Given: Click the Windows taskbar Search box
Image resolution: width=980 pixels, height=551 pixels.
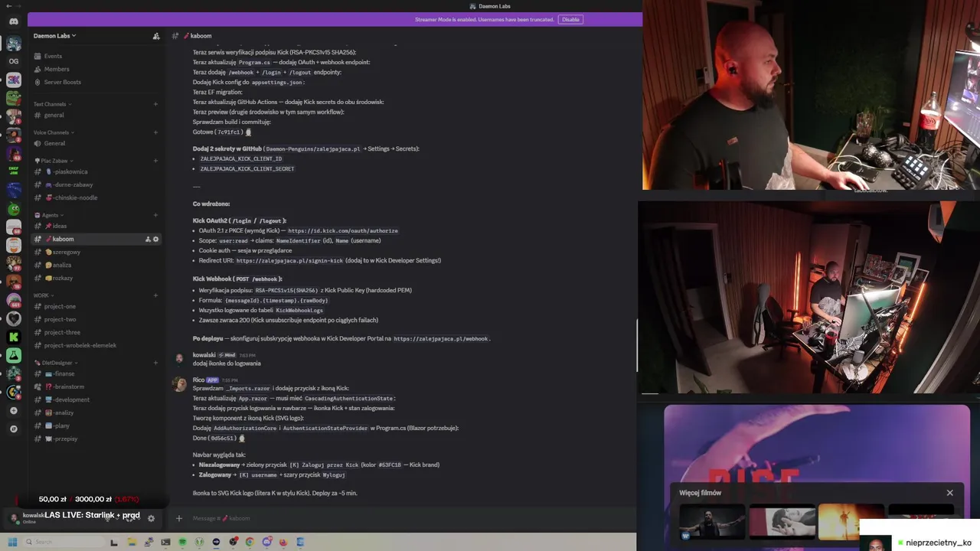Looking at the screenshot, I should tap(63, 542).
